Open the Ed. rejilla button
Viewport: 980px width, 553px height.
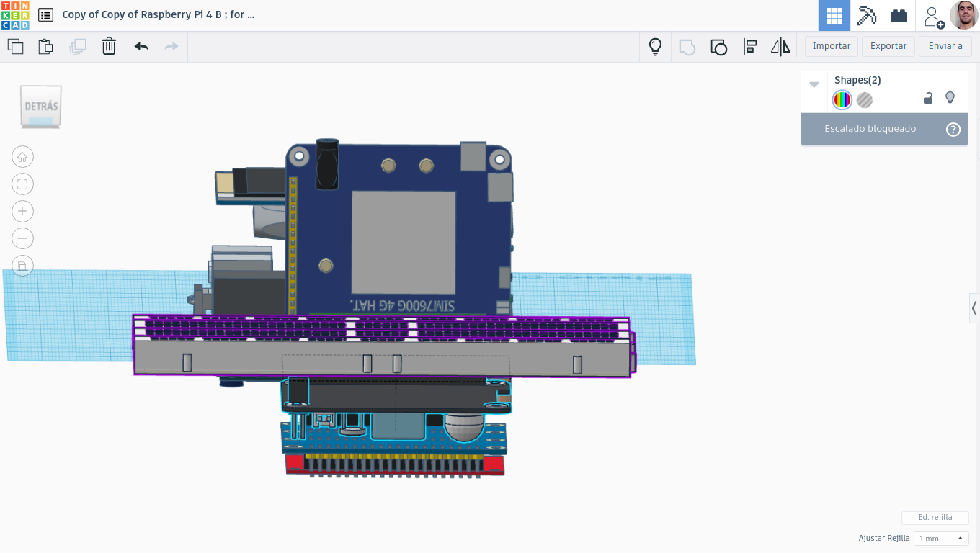coord(935,518)
